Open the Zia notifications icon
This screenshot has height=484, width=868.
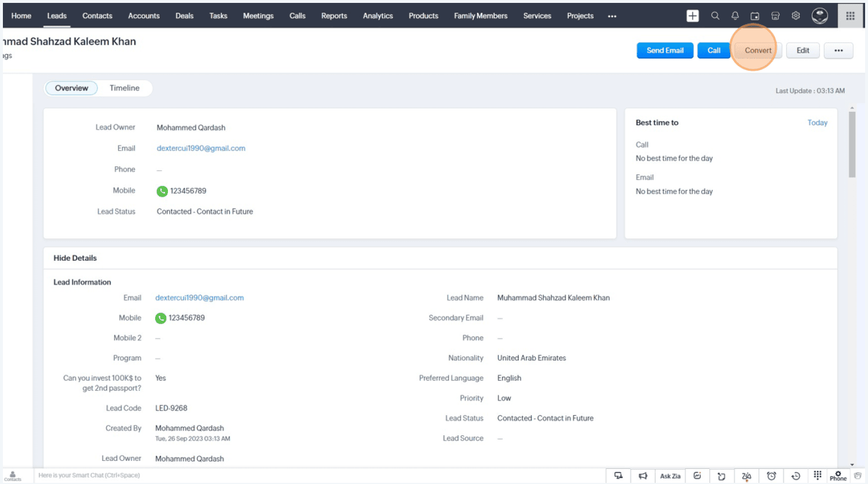[x=746, y=476]
